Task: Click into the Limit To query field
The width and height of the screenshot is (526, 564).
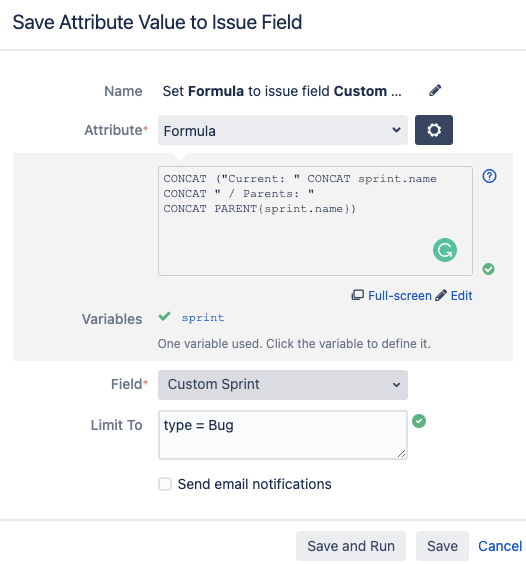Action: 283,435
